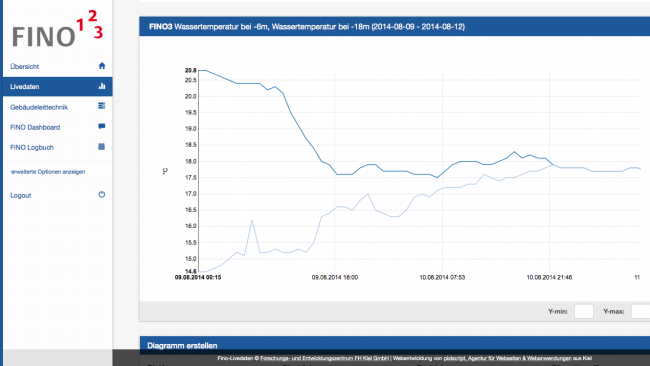This screenshot has height=366, width=650.
Task: Click x-axis label 10.08.2014 21:46
Action: click(x=549, y=277)
